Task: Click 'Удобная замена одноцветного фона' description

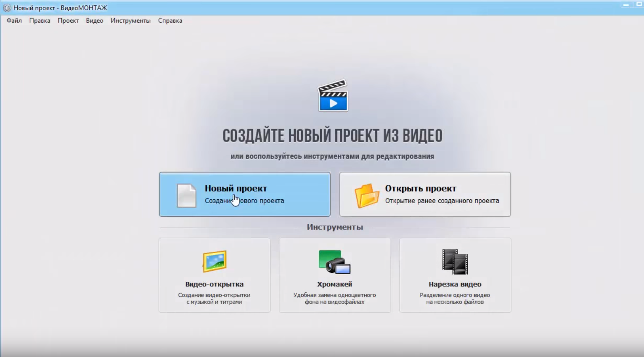Action: pyautogui.click(x=335, y=299)
